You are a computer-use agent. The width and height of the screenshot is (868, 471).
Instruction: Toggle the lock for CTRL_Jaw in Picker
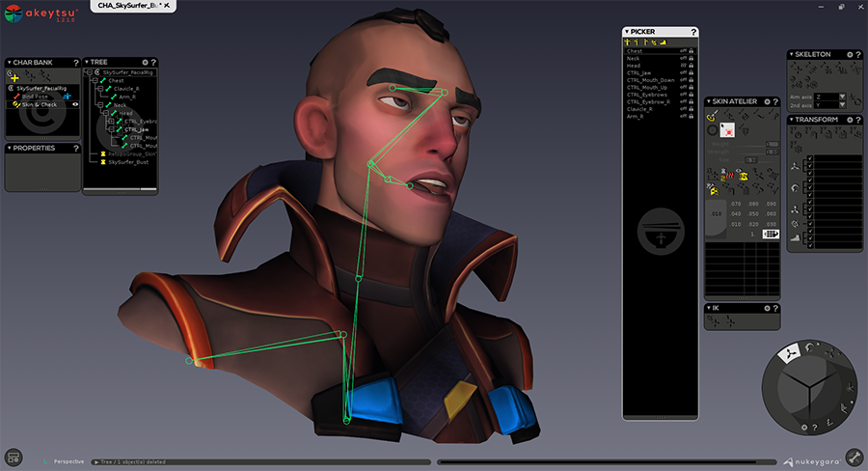[691, 72]
